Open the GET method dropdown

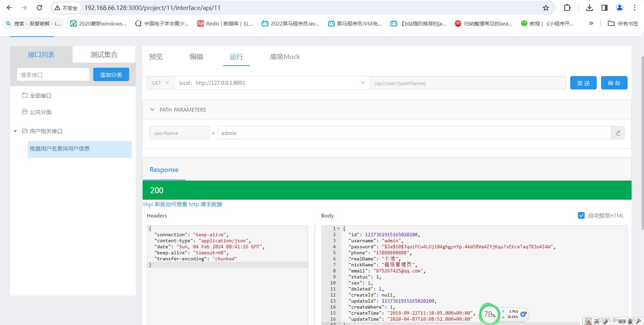pyautogui.click(x=161, y=83)
